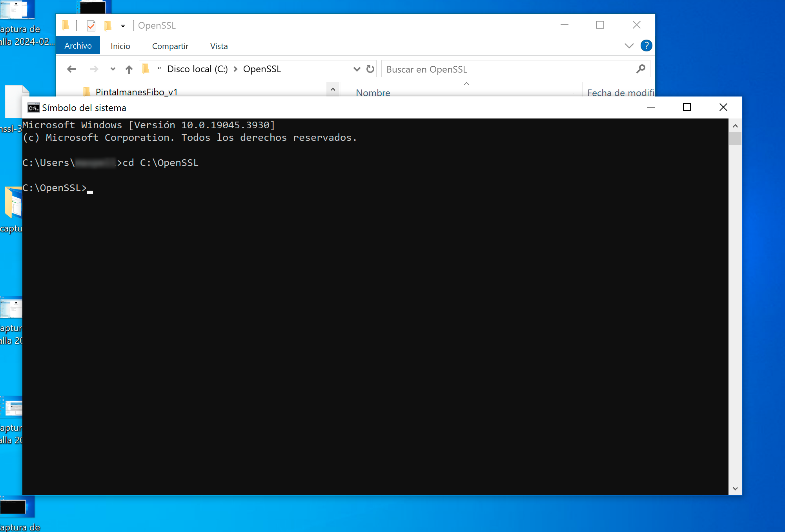Open the Customize Quick Access Toolbar dropdown
The width and height of the screenshot is (785, 532).
point(123,26)
